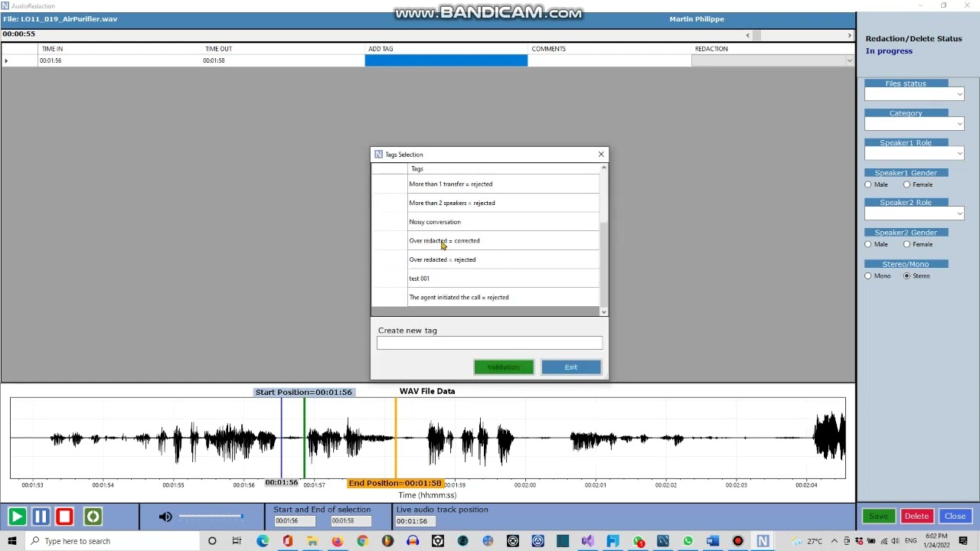Click the right scroll arrow in top bar

point(849,35)
